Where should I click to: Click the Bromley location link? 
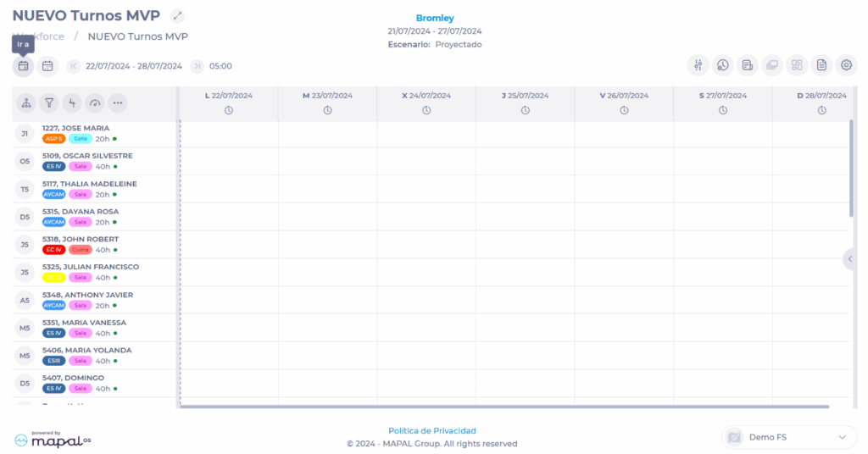(434, 18)
